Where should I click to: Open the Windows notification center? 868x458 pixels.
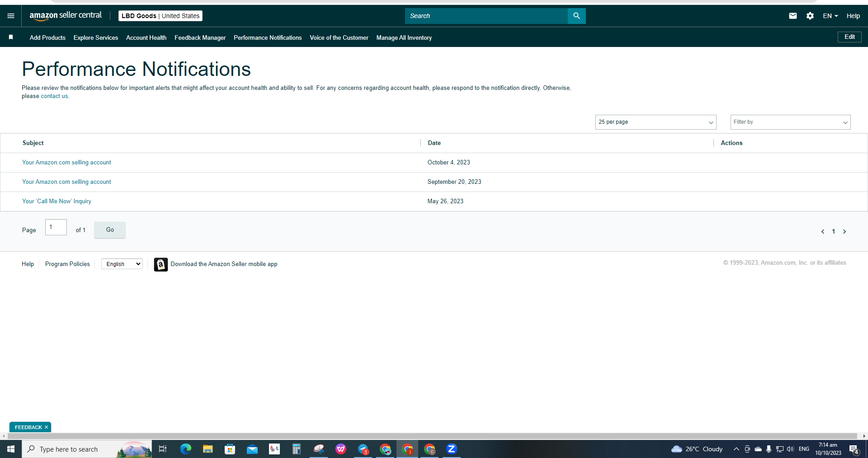[854, 449]
